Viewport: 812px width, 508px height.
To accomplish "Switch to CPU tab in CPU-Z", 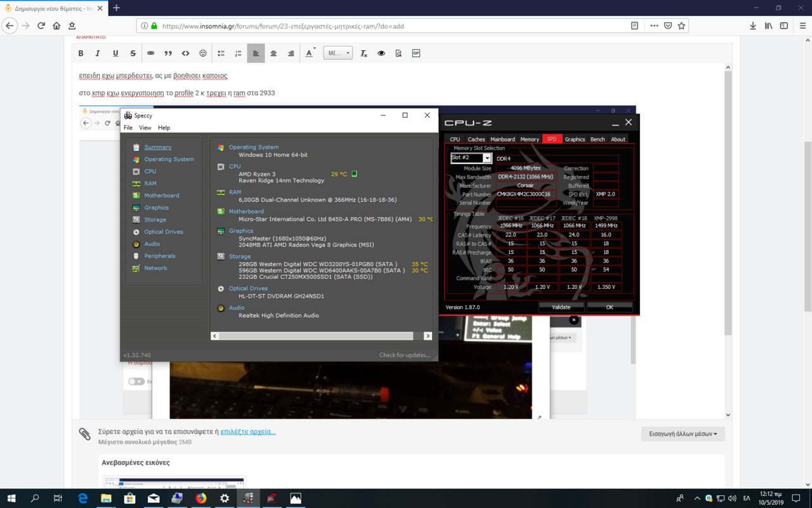I will pos(455,139).
